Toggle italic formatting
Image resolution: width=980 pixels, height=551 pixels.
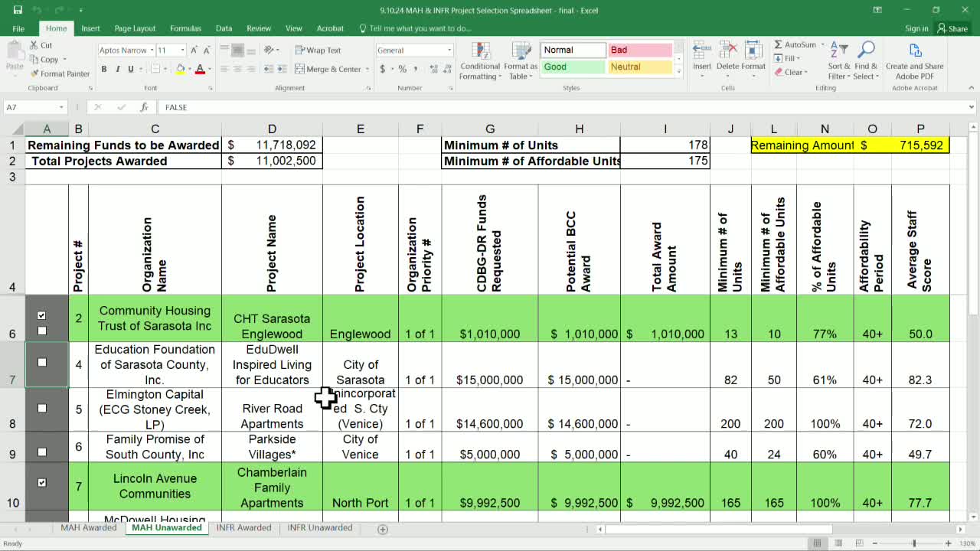pyautogui.click(x=117, y=69)
